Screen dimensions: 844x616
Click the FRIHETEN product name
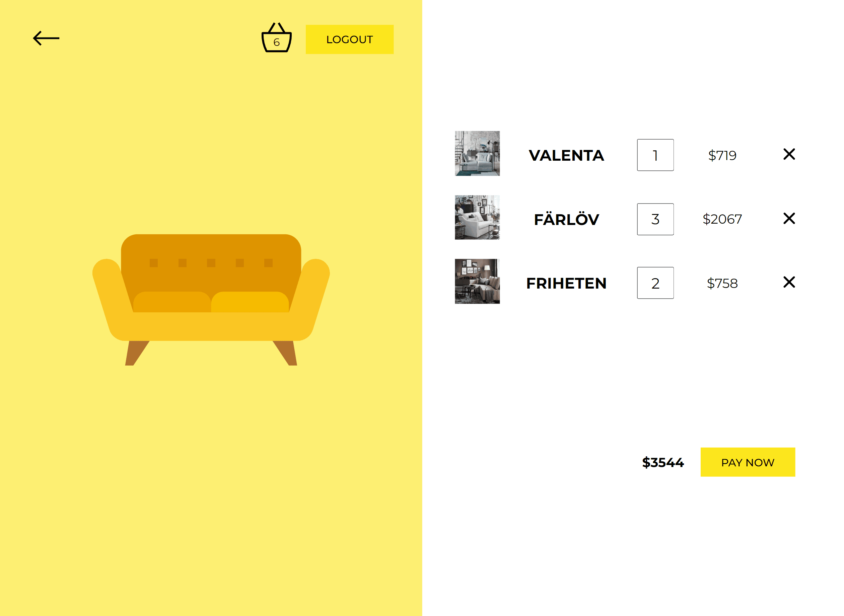click(566, 283)
